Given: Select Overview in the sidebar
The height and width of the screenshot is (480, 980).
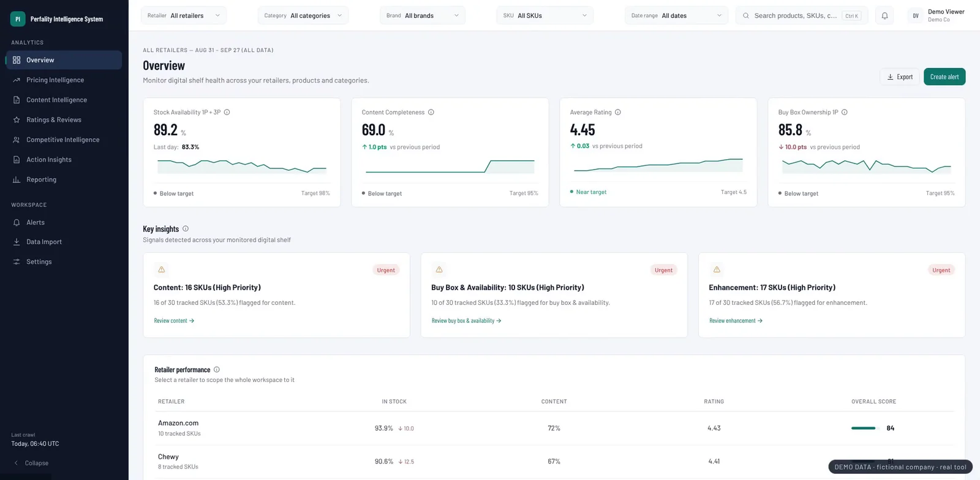Looking at the screenshot, I should point(64,60).
